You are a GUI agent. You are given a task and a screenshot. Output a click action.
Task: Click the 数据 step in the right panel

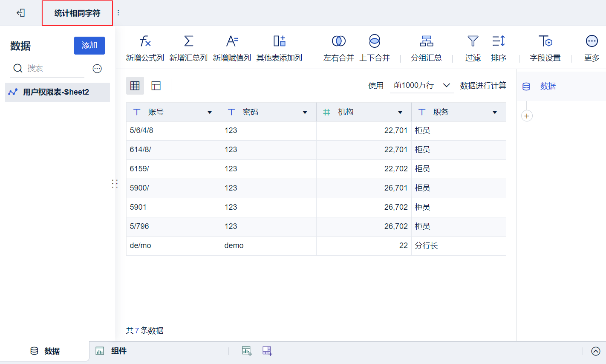(x=548, y=86)
